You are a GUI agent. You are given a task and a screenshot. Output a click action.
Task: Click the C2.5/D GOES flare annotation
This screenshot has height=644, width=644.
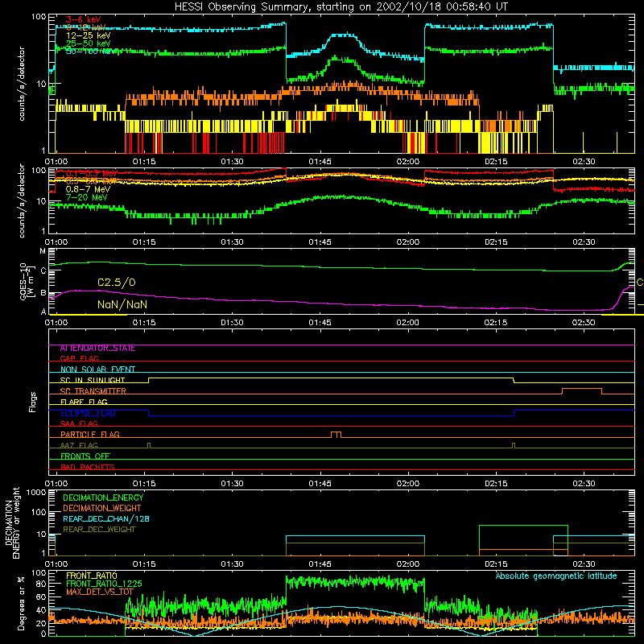[x=116, y=283]
